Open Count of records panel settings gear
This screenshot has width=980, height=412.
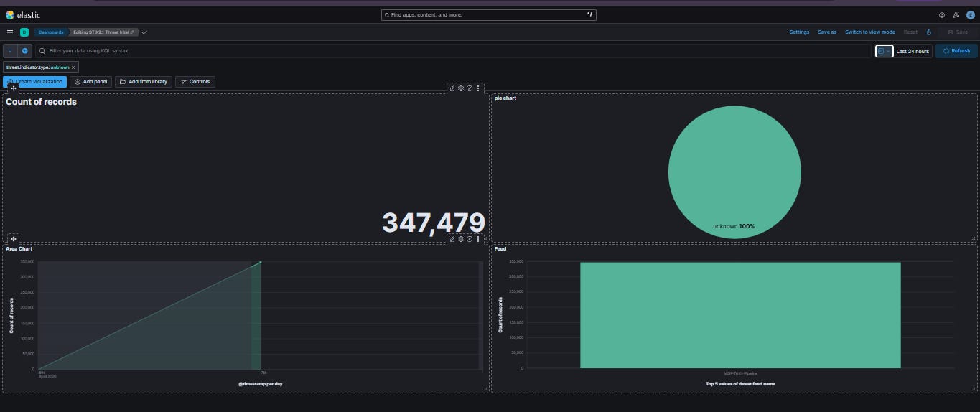tap(461, 88)
